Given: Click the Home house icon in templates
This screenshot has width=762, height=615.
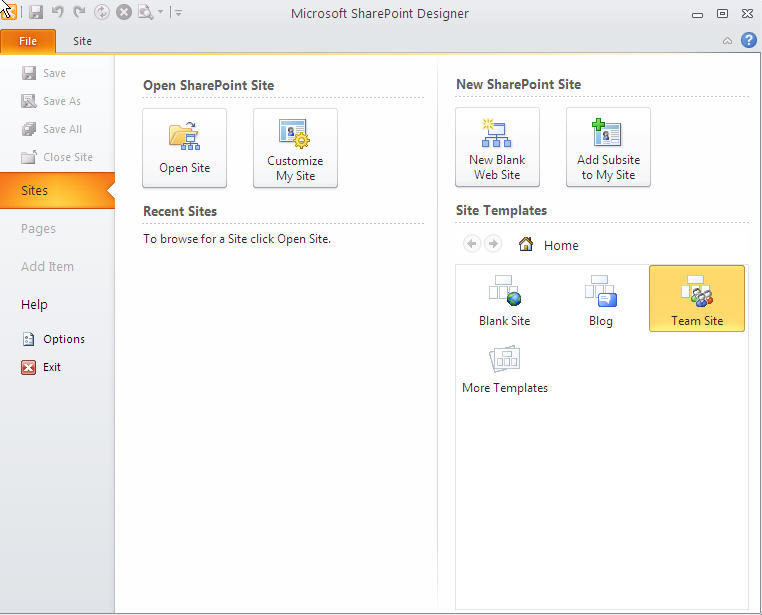Looking at the screenshot, I should coord(526,244).
